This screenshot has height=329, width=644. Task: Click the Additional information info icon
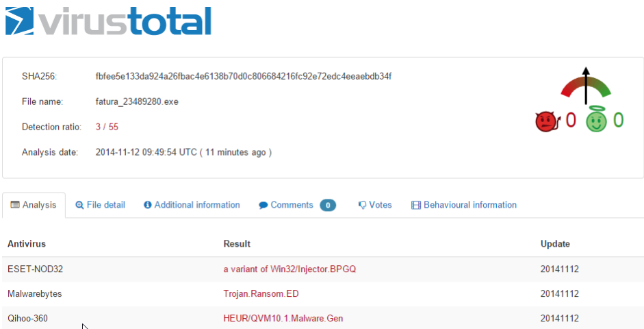click(147, 205)
